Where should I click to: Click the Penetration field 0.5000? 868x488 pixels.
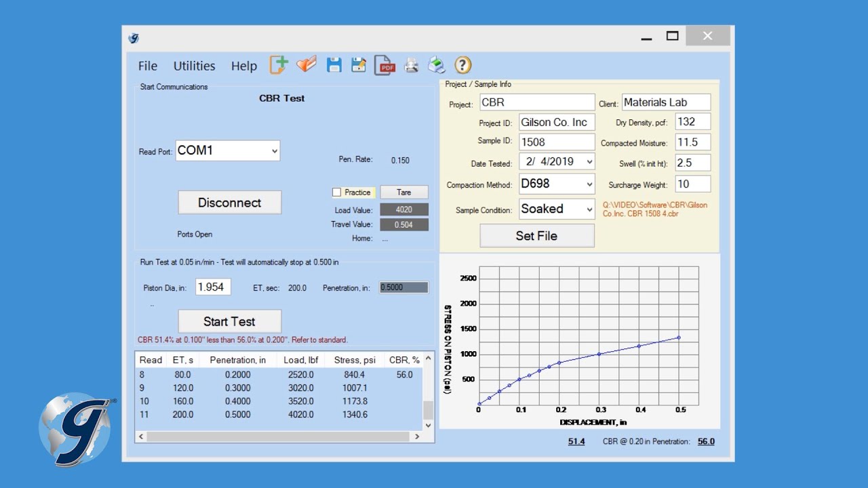click(404, 287)
